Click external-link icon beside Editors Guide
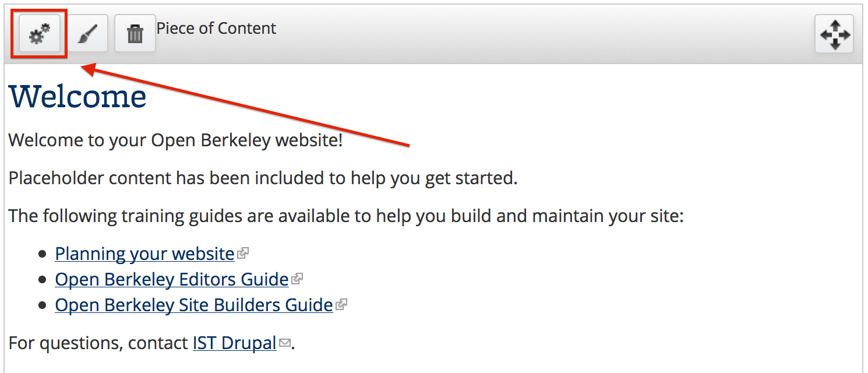Screen dimensions: 868x373 297,279
